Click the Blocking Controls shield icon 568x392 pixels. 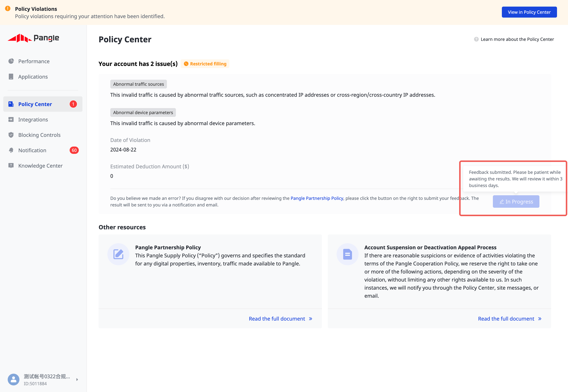point(11,135)
